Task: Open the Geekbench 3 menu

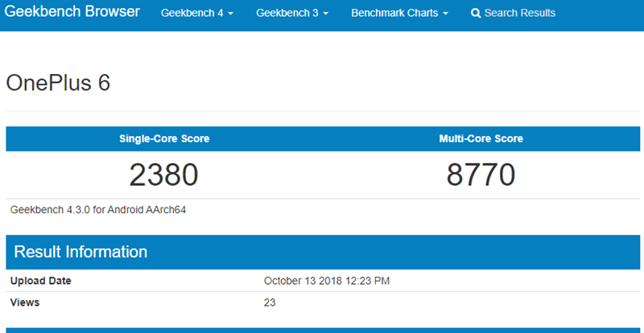Action: pyautogui.click(x=291, y=14)
